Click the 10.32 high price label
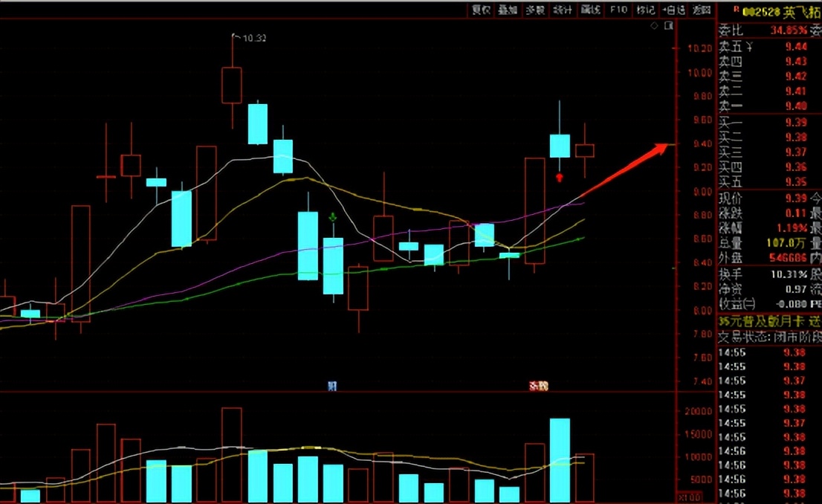The image size is (822, 504). click(254, 39)
